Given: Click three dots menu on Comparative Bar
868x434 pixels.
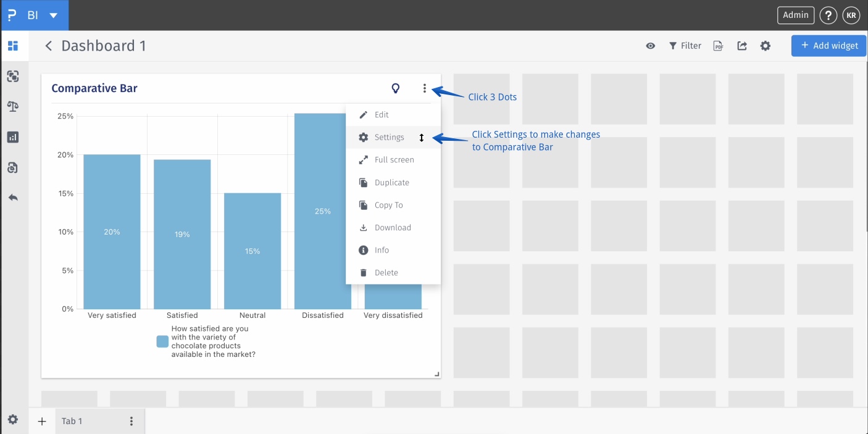Looking at the screenshot, I should point(425,88).
